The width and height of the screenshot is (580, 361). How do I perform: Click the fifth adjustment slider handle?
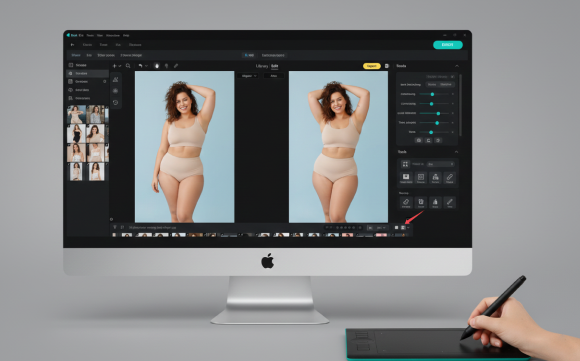pyautogui.click(x=431, y=132)
